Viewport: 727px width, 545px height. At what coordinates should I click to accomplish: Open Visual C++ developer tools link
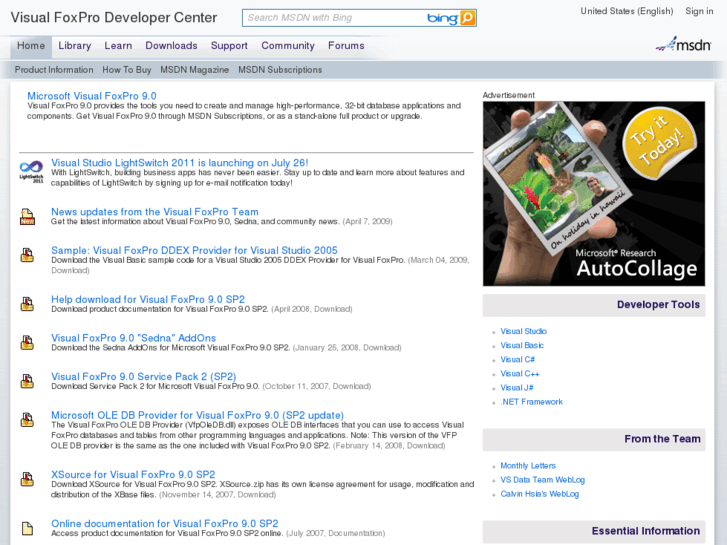point(520,373)
